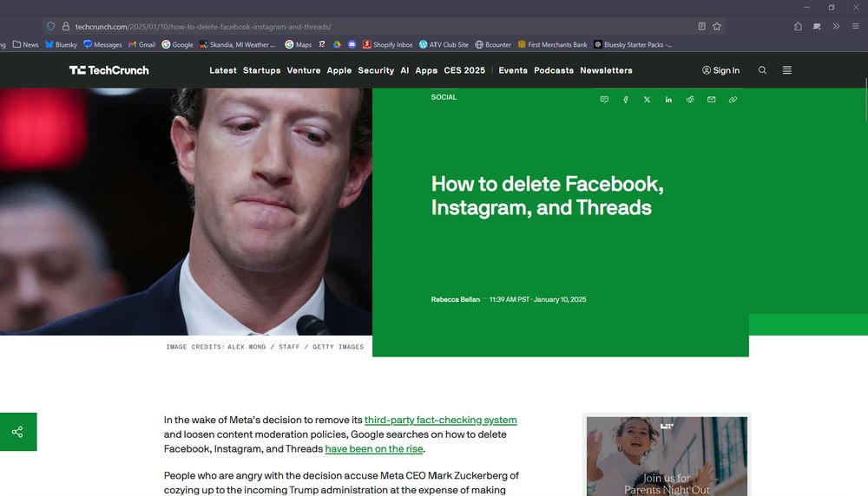Image resolution: width=868 pixels, height=496 pixels.
Task: Go to the Apps section
Action: [426, 70]
